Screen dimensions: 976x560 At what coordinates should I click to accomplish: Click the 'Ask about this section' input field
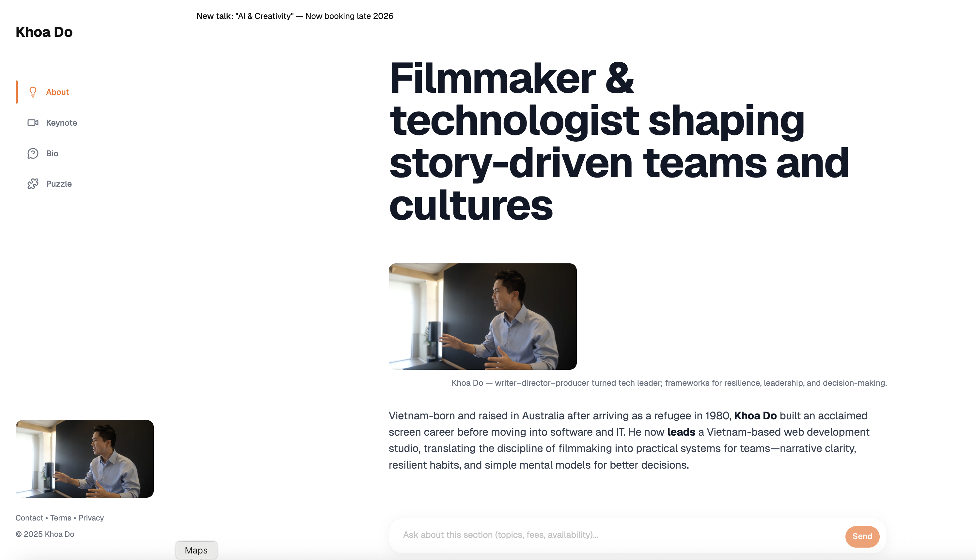point(539,535)
